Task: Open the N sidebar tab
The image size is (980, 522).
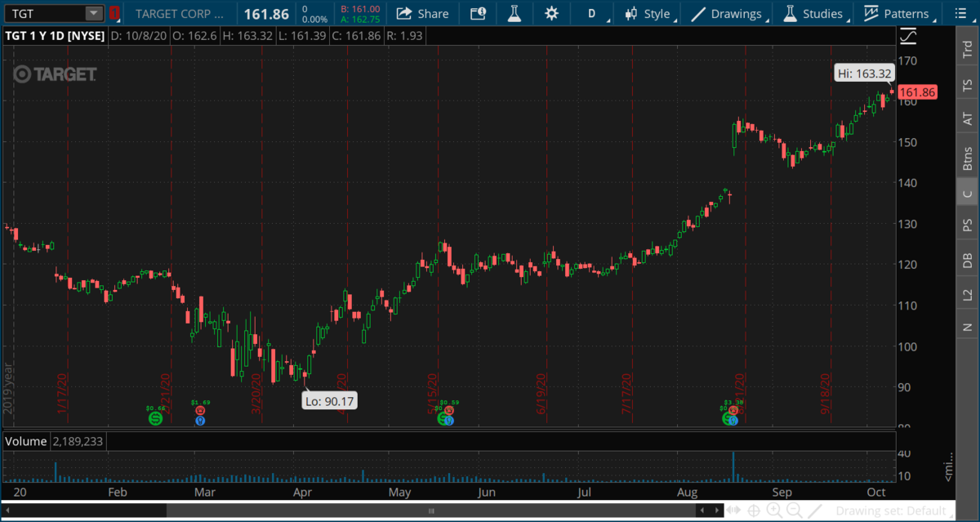Action: coord(968,328)
